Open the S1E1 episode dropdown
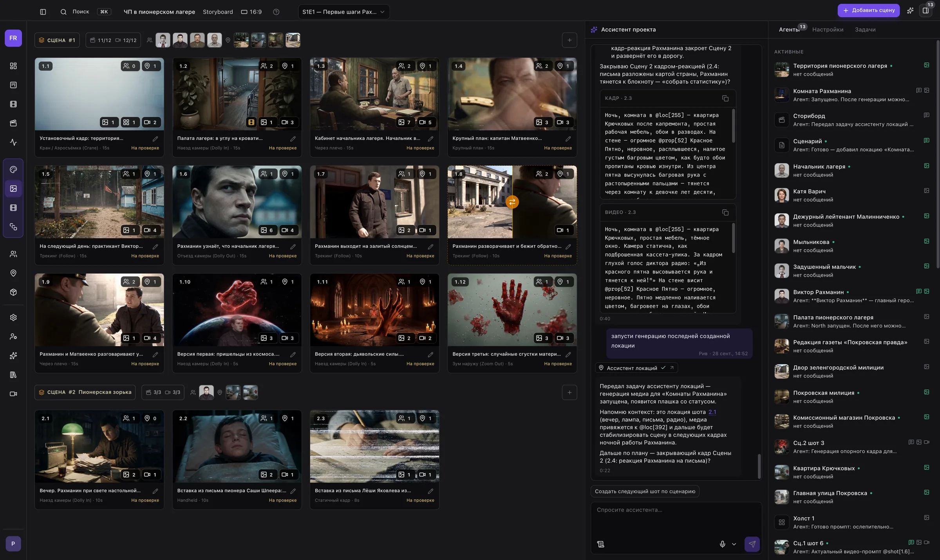 coord(344,12)
